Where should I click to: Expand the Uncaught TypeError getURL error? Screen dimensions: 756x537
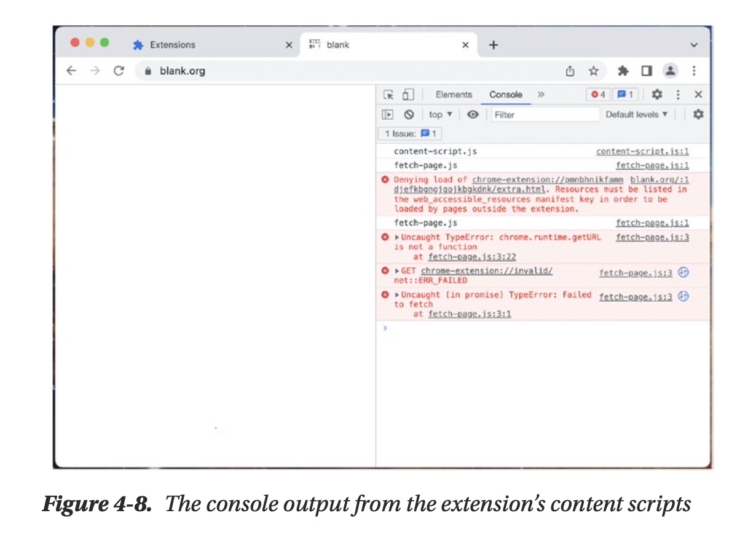click(397, 237)
